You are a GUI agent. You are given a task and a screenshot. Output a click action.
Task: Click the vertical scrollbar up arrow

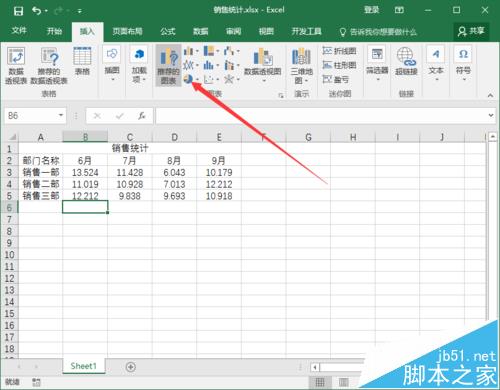[x=493, y=137]
